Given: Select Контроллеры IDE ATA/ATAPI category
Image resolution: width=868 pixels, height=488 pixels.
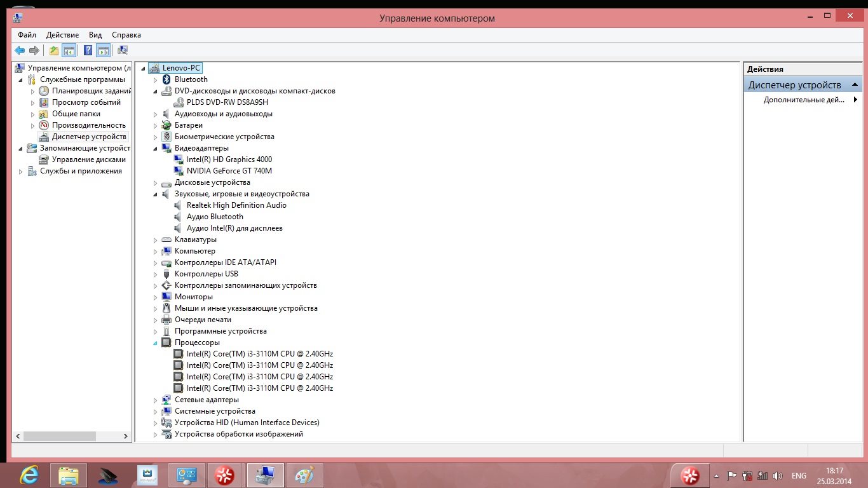Looking at the screenshot, I should click(x=226, y=262).
